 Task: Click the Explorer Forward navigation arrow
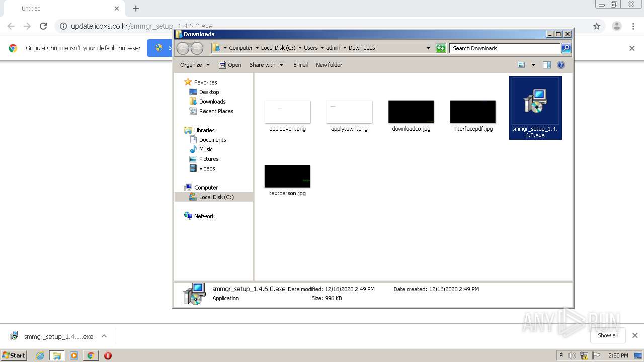click(197, 48)
